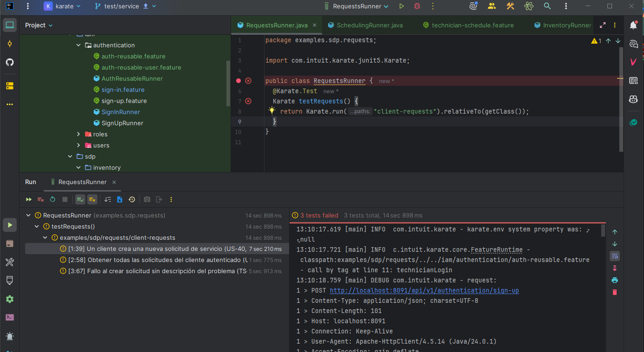Image resolution: width=644 pixels, height=352 pixels.
Task: Toggle Show Passed tests filter
Action: tap(80, 200)
